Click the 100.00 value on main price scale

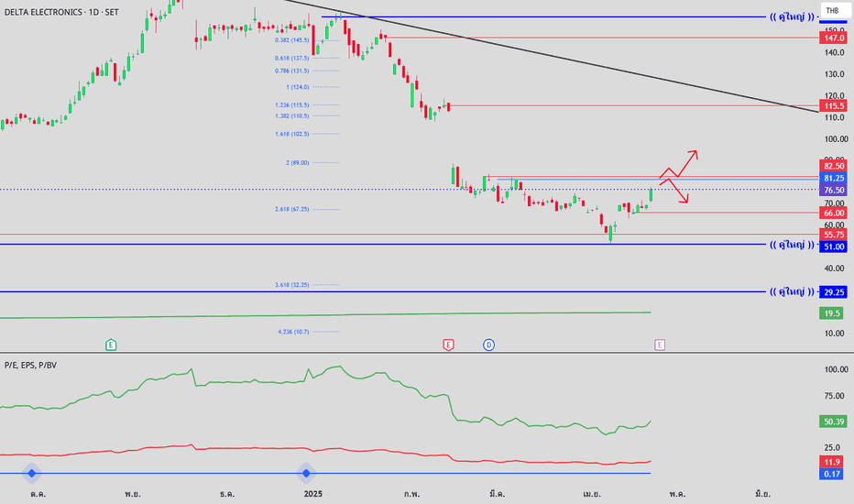point(836,139)
